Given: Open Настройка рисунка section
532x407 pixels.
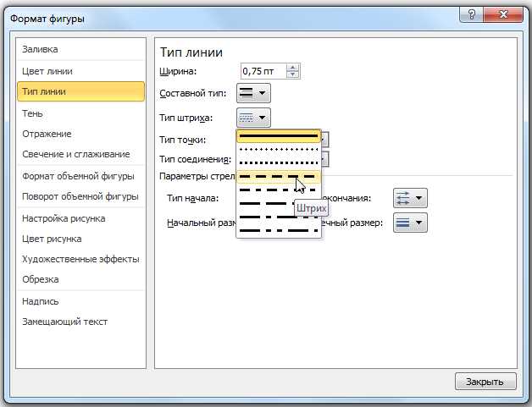Looking at the screenshot, I should pyautogui.click(x=80, y=218).
